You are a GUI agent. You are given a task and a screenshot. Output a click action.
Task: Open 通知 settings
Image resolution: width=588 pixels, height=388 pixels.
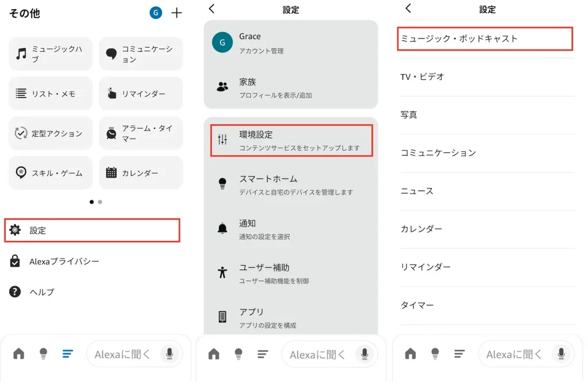(291, 229)
